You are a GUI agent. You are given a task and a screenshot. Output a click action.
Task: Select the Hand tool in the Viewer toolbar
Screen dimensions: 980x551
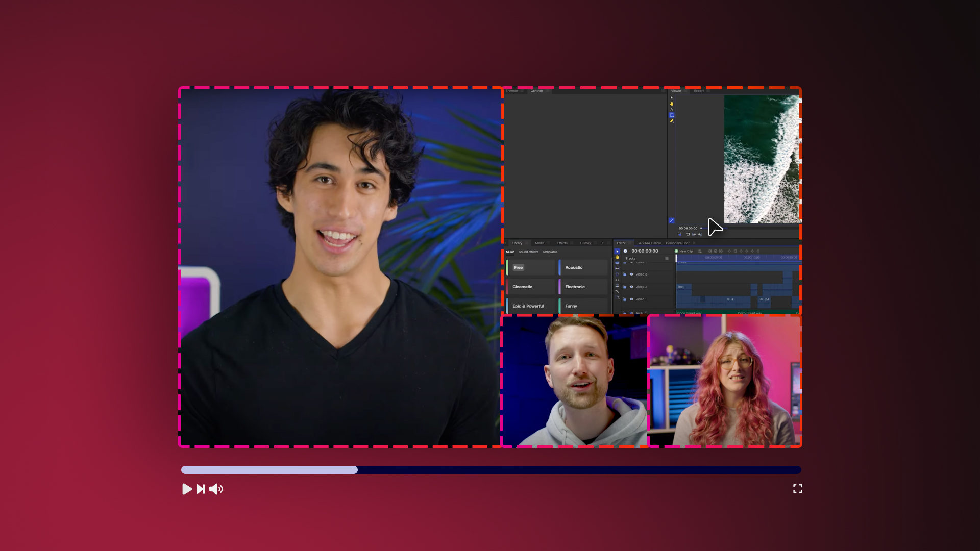[x=672, y=103]
